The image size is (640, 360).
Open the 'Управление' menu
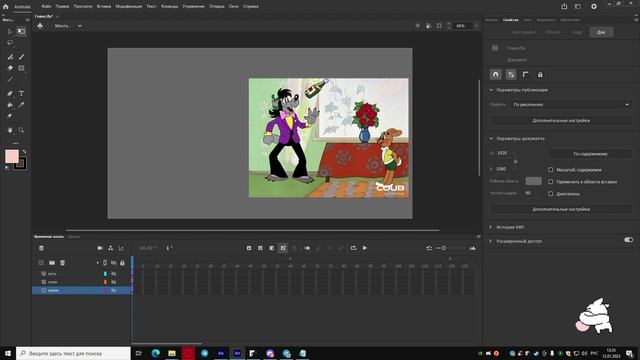[x=193, y=7]
